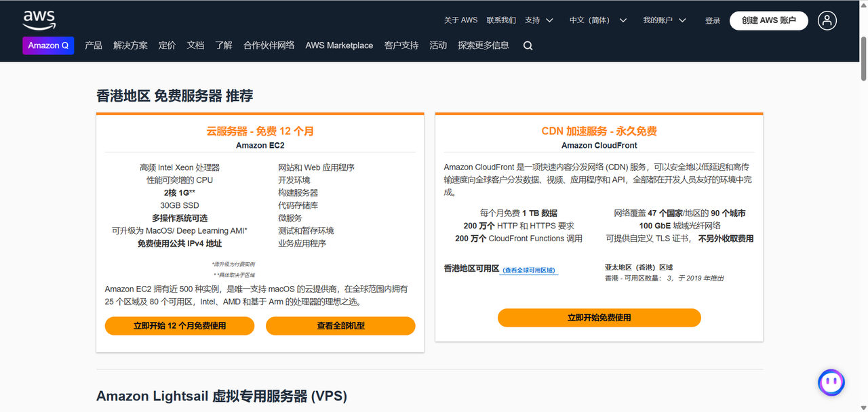868x412 pixels.
Task: Go to 文档 in the navigation bar
Action: (x=195, y=45)
